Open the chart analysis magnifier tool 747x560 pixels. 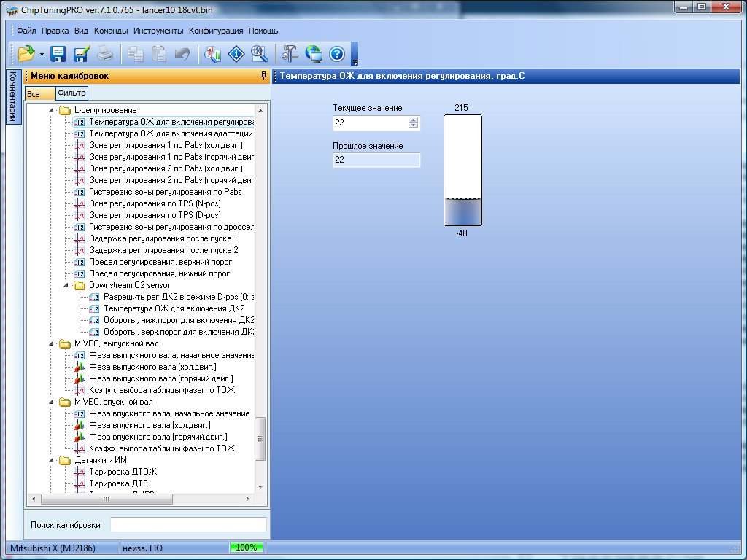pyautogui.click(x=212, y=53)
